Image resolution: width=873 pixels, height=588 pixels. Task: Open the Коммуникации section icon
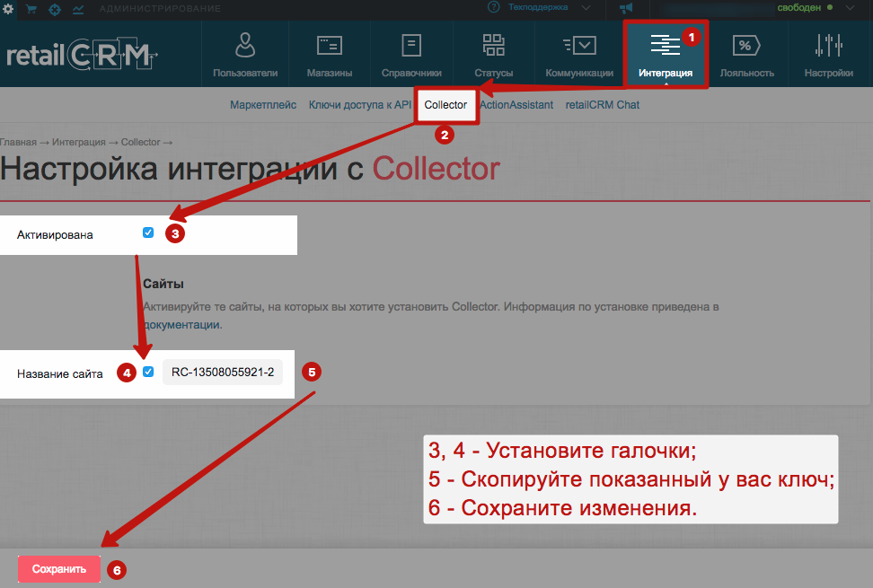(x=579, y=45)
